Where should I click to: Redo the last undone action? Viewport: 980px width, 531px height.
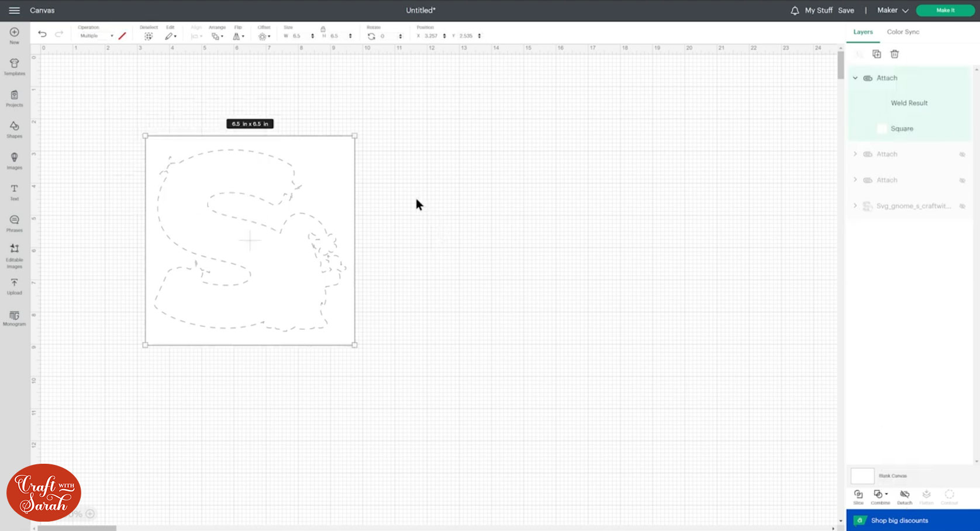pyautogui.click(x=58, y=34)
